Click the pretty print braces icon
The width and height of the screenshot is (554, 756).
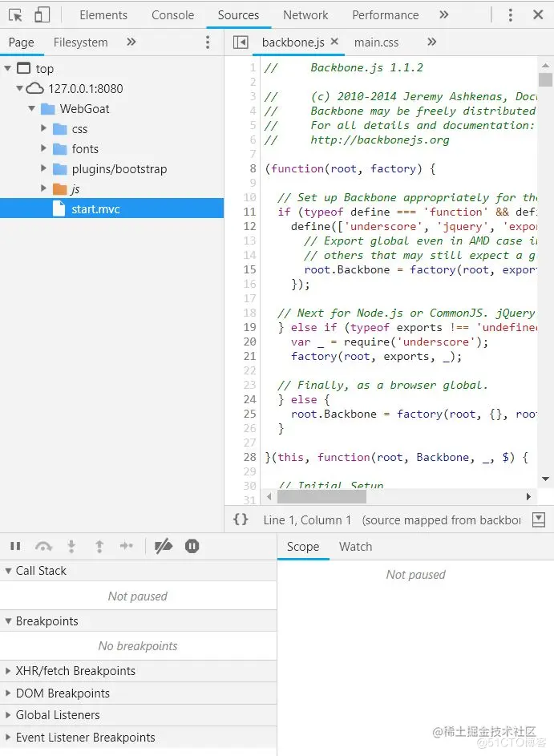tap(241, 519)
